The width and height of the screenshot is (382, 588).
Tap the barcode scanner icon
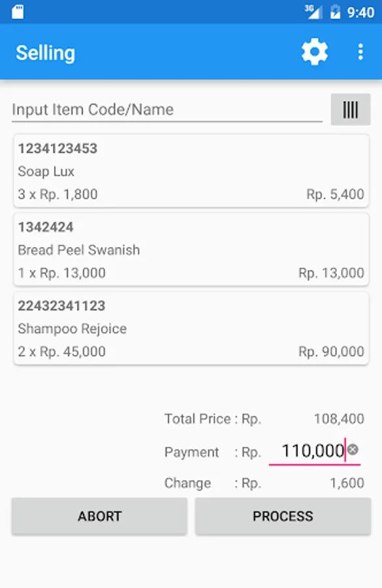tap(350, 109)
